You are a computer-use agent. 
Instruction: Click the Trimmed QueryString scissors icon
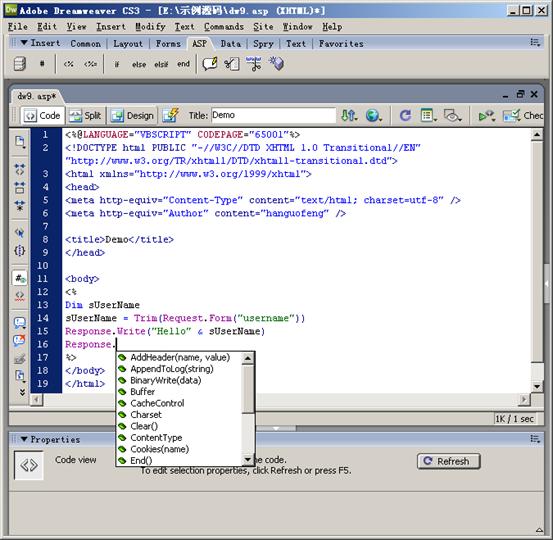click(x=254, y=64)
